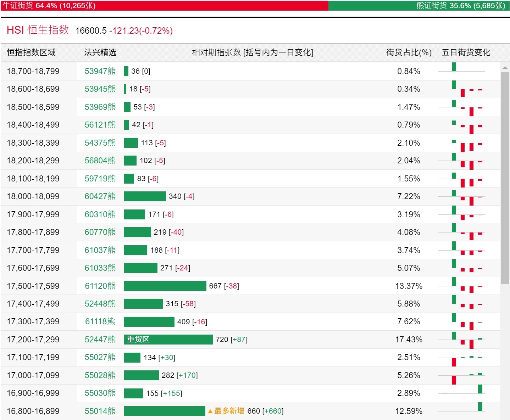Click the 7.62% share value

pyautogui.click(x=409, y=321)
